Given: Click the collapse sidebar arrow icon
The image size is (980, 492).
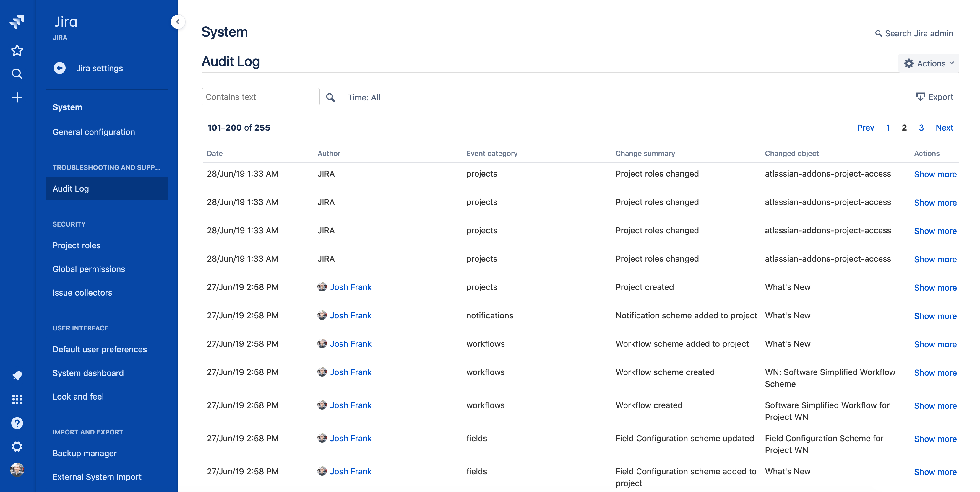Looking at the screenshot, I should tap(178, 22).
